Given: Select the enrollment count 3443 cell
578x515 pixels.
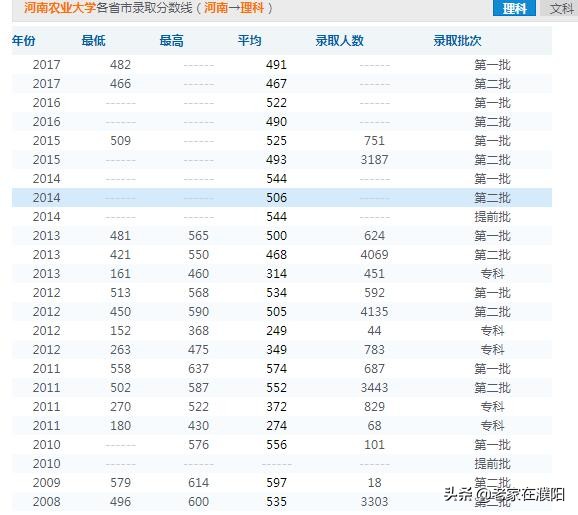Looking at the screenshot, I should coord(375,387).
